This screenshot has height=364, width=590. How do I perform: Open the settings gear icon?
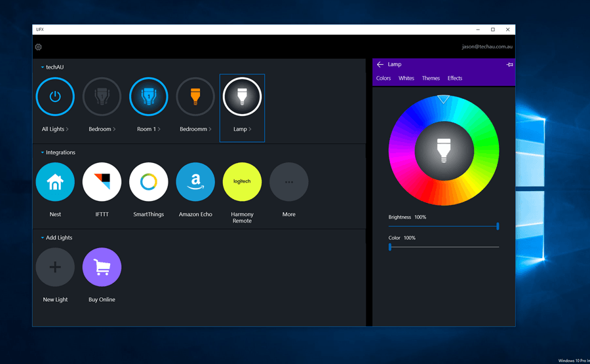39,47
